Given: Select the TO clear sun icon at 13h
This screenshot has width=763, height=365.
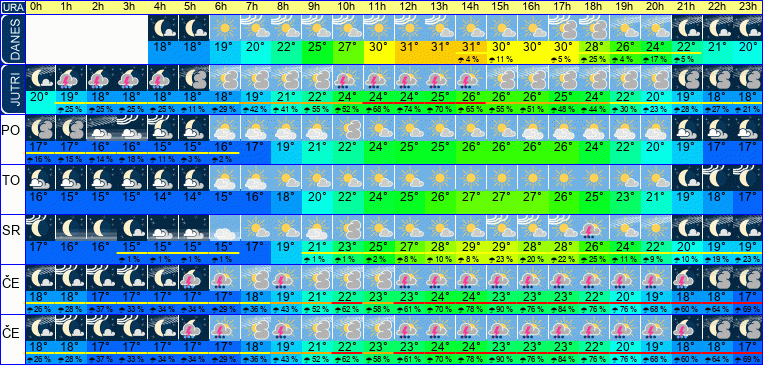Looking at the screenshot, I should [439, 178].
